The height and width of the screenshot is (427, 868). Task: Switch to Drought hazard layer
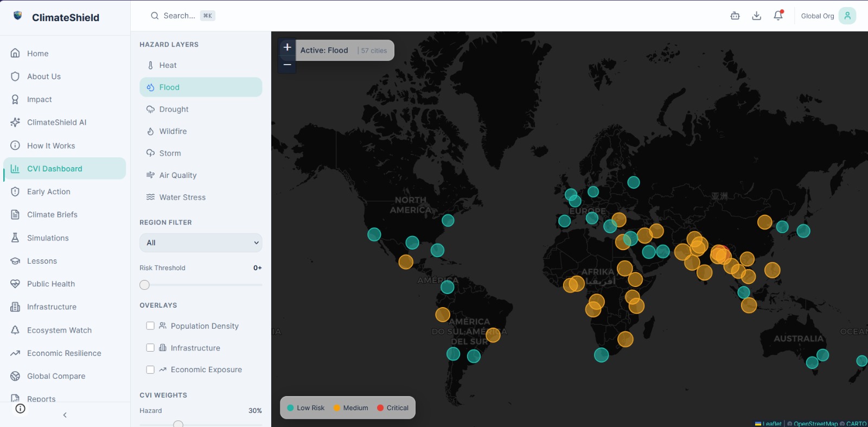coord(201,109)
